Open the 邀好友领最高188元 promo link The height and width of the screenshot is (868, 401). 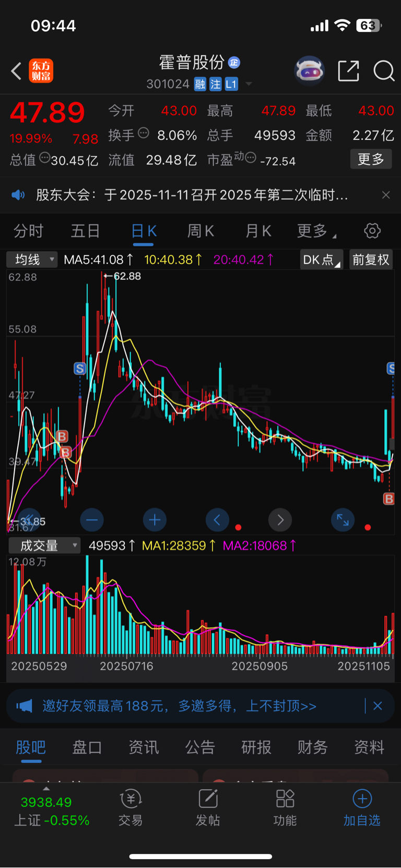pyautogui.click(x=179, y=706)
